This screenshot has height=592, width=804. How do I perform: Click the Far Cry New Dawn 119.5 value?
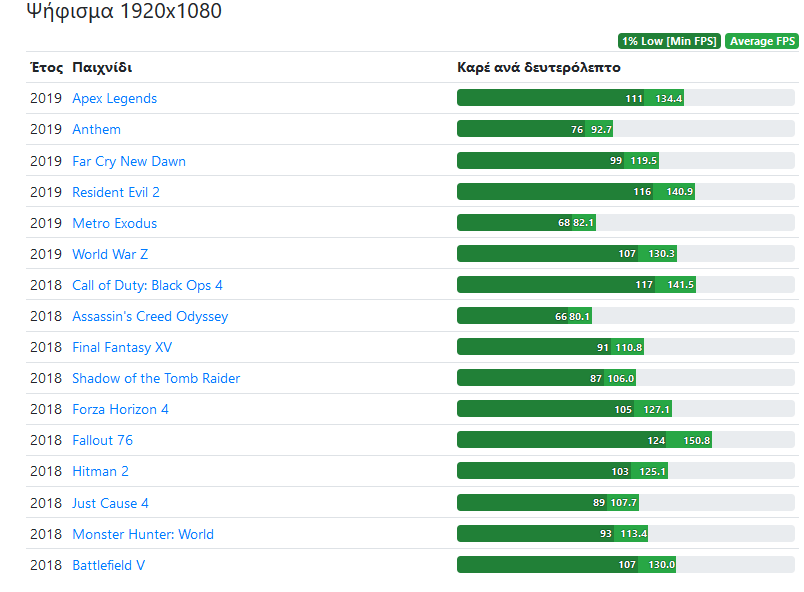coord(644,160)
